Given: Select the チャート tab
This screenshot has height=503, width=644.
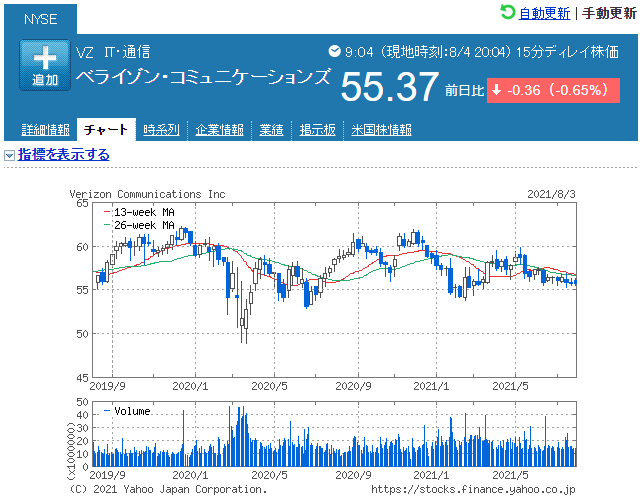Looking at the screenshot, I should pos(106,130).
